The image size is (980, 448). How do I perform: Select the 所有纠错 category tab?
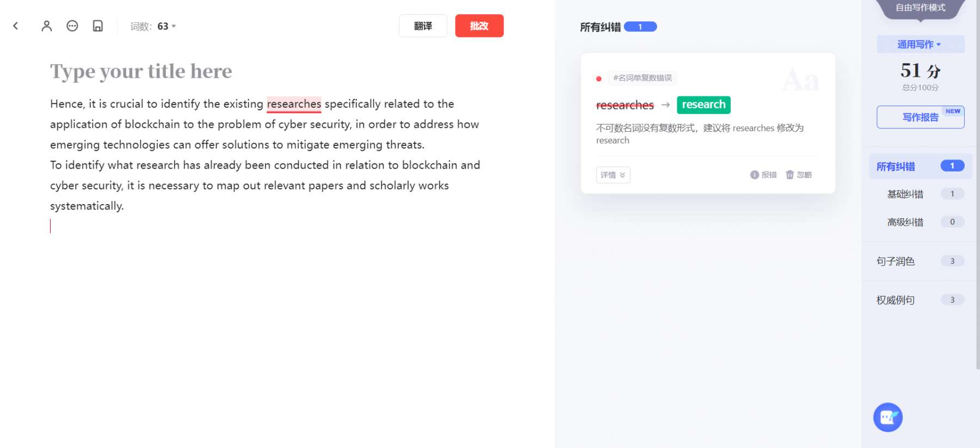(920, 167)
